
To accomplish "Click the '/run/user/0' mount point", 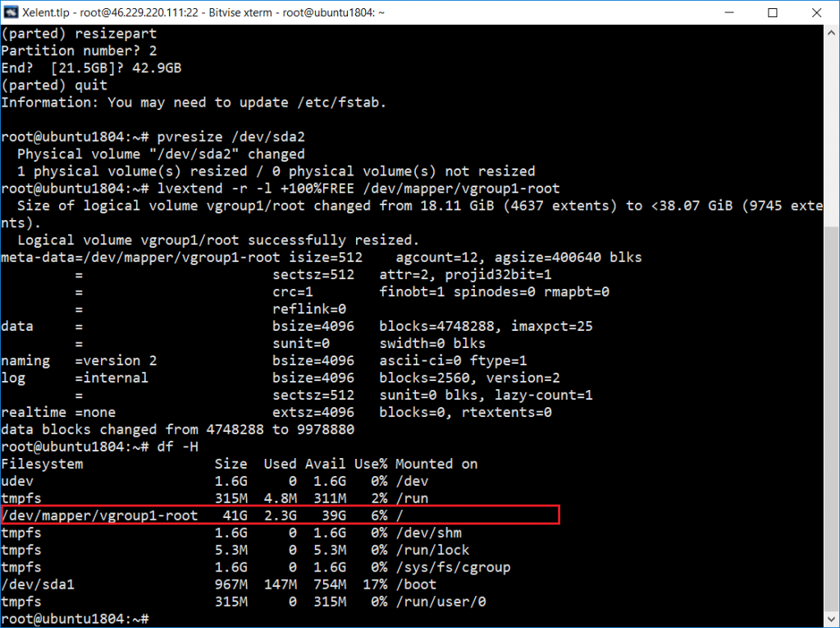I will pyautogui.click(x=441, y=601).
